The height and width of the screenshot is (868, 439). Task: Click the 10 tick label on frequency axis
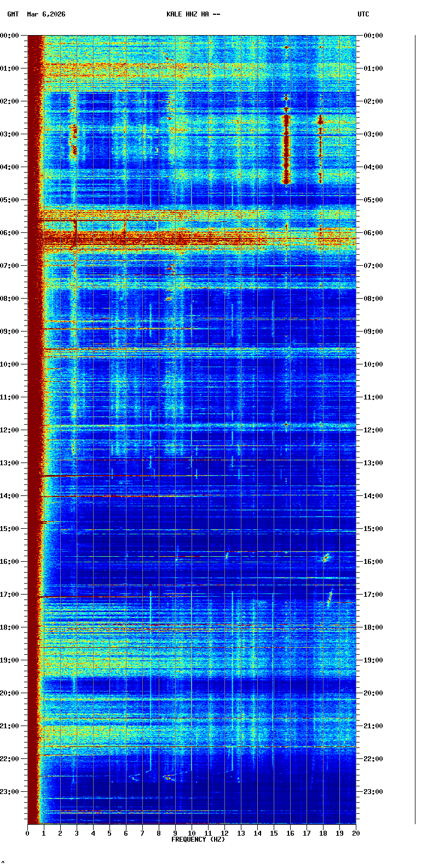point(192,833)
